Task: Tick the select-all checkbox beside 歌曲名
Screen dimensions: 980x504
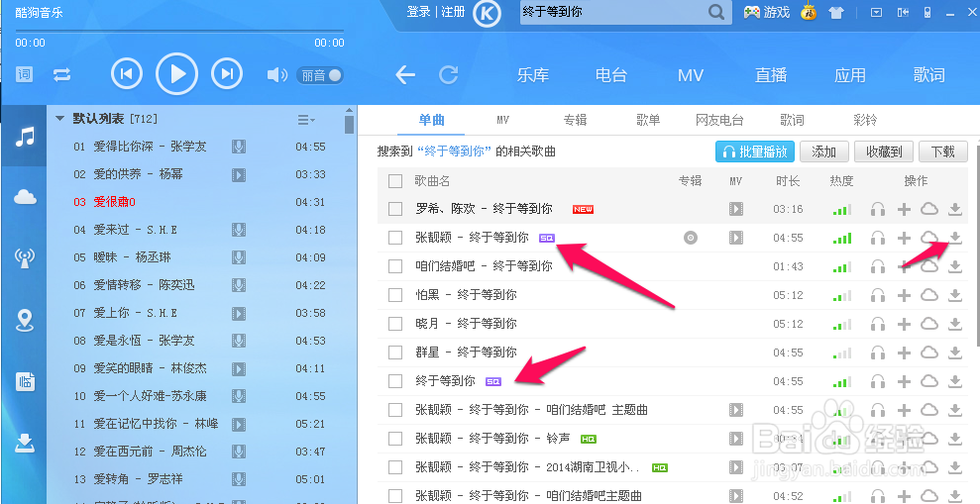Action: click(395, 181)
